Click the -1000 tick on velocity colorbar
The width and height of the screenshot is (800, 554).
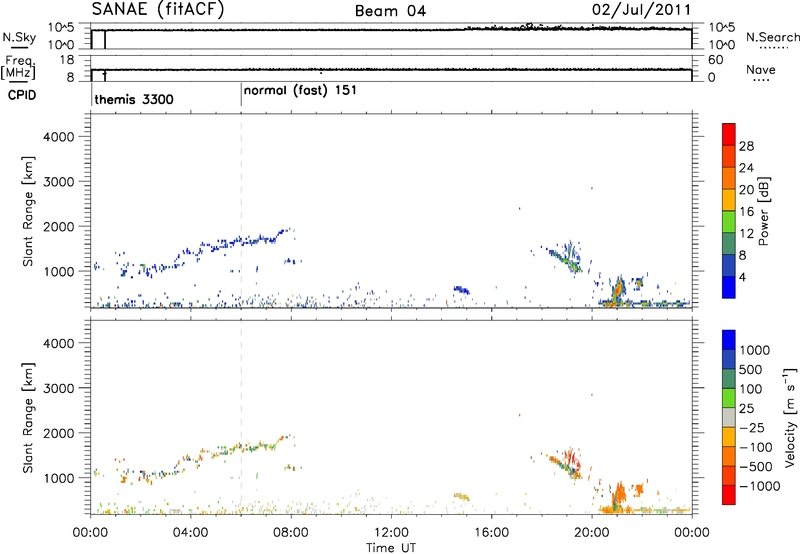point(760,486)
